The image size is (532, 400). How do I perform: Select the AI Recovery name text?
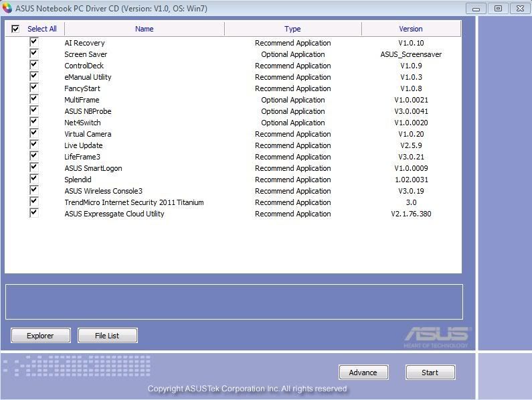84,43
